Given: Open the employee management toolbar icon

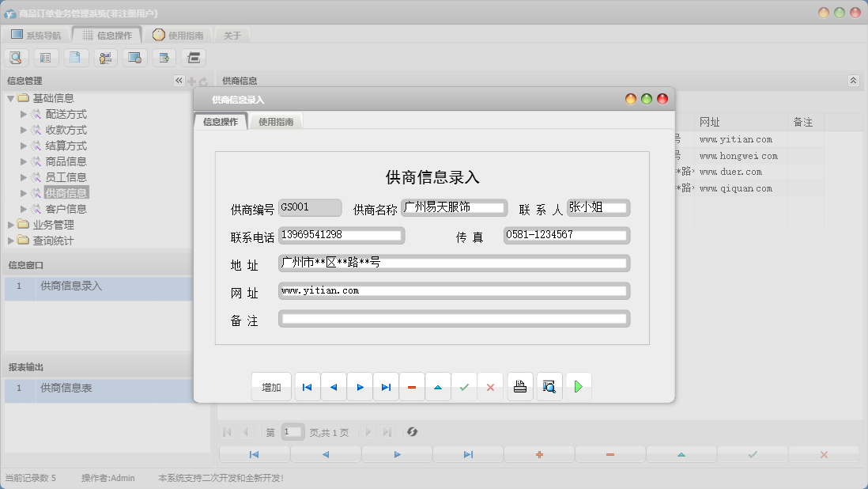Looking at the screenshot, I should pos(104,57).
